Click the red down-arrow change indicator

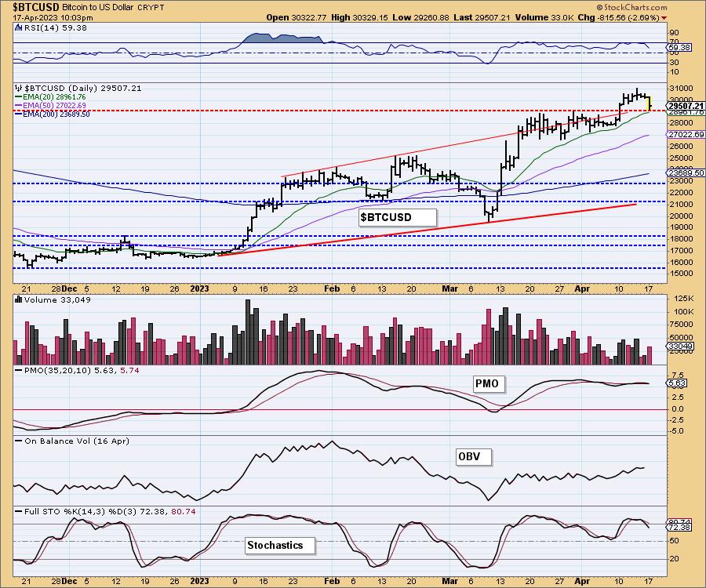pyautogui.click(x=664, y=18)
